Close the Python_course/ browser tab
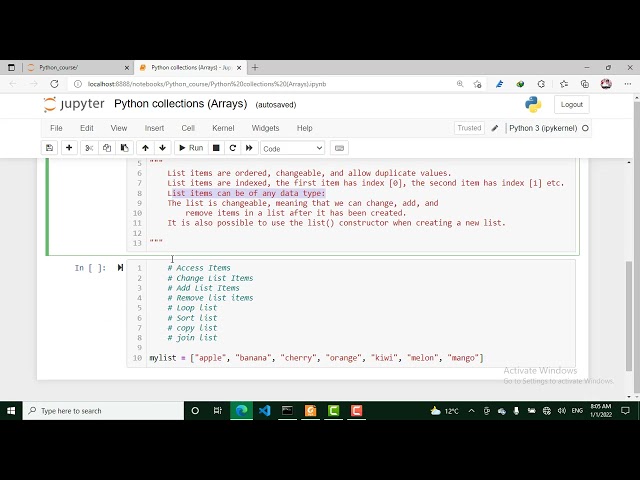Screen dimensions: 640x480 [127, 68]
